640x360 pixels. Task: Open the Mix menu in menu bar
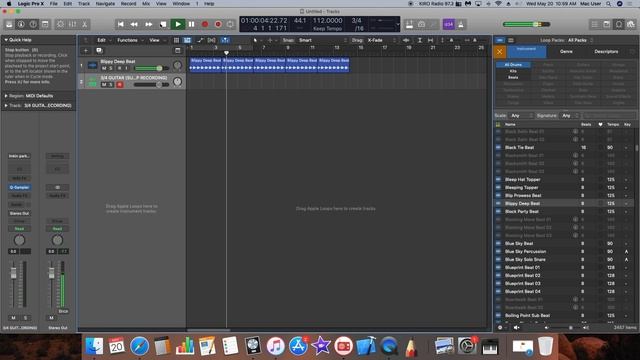[146, 4]
